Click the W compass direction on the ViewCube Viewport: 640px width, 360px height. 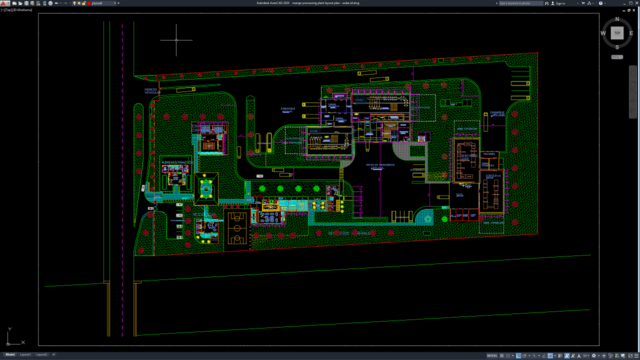click(603, 33)
